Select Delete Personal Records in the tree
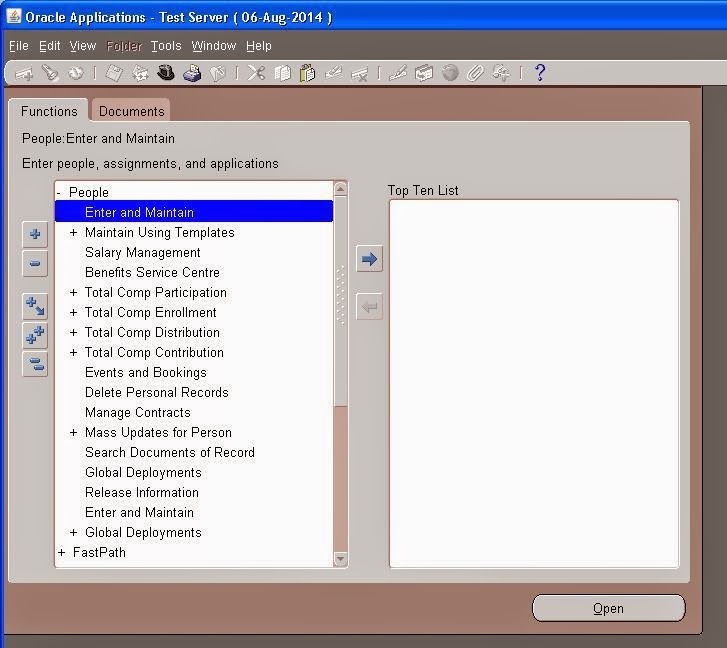The height and width of the screenshot is (648, 727). pos(157,393)
